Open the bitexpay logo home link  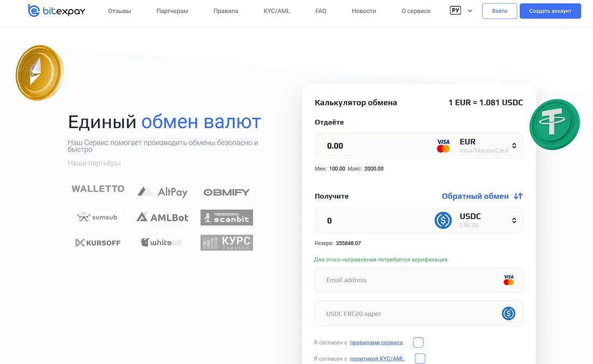tap(57, 11)
